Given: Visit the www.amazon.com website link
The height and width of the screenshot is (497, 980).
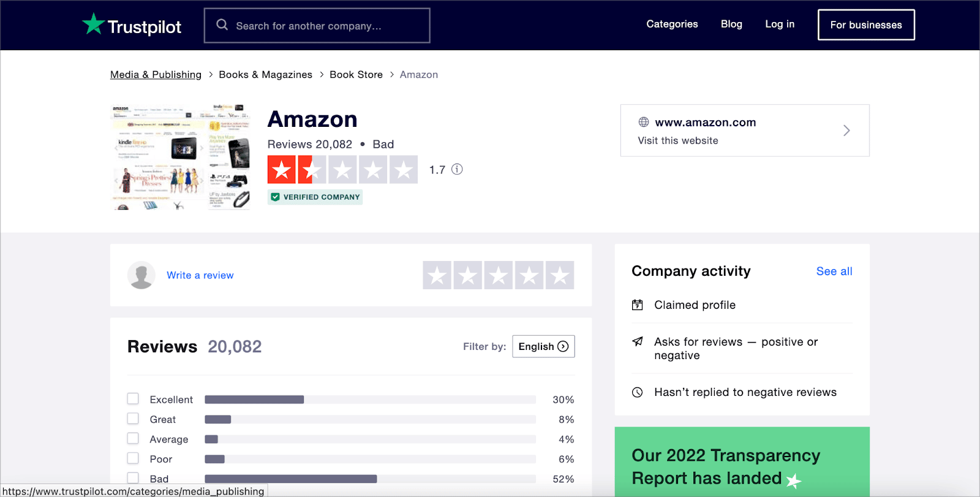Looking at the screenshot, I should [x=706, y=122].
